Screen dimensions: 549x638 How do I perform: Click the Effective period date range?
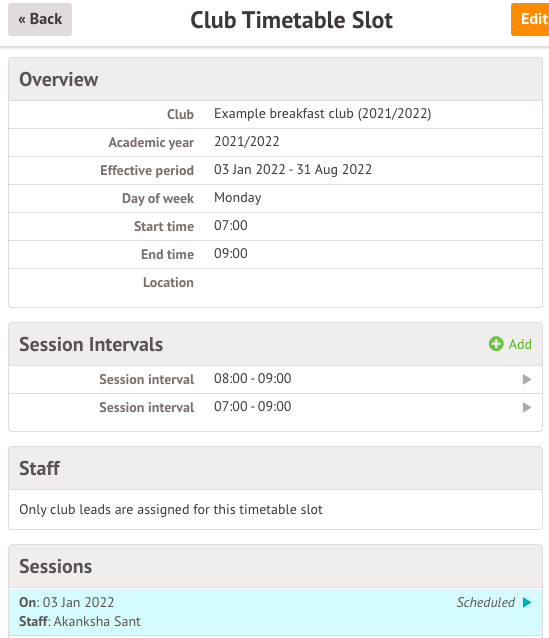(x=293, y=169)
